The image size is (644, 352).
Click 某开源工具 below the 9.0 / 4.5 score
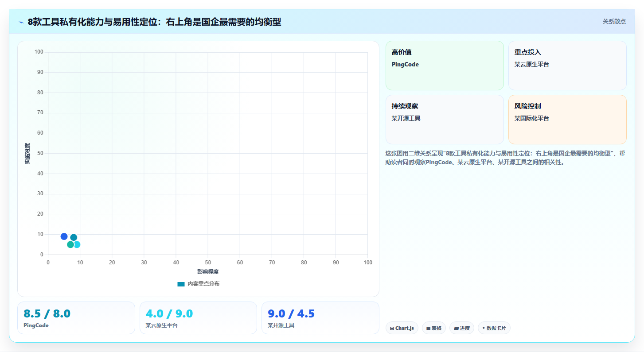click(281, 325)
